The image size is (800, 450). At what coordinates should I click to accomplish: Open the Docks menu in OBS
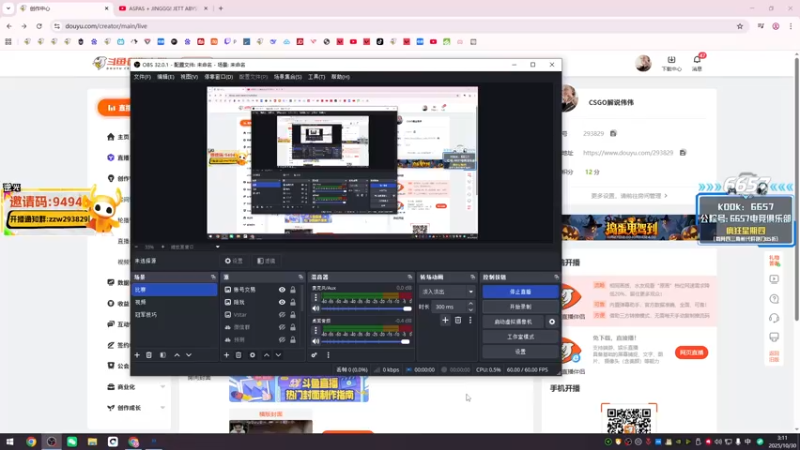(218, 77)
